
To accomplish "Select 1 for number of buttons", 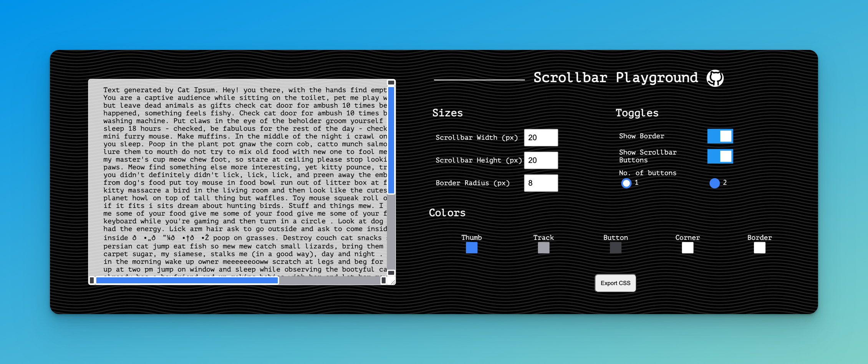I will point(626,183).
